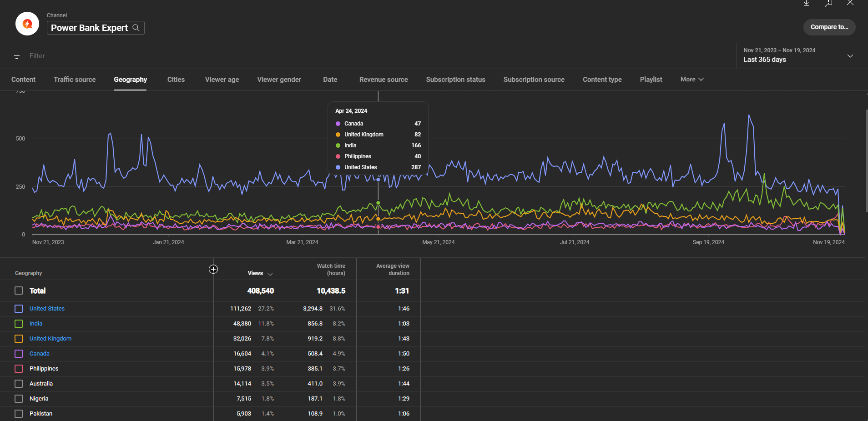This screenshot has height=421, width=868.
Task: Click the send feedback icon
Action: (x=828, y=3)
